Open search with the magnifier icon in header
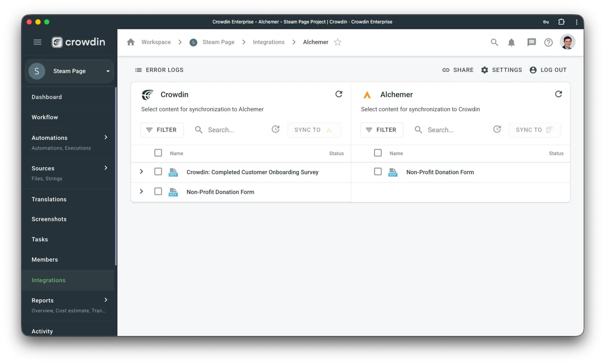 pos(494,42)
